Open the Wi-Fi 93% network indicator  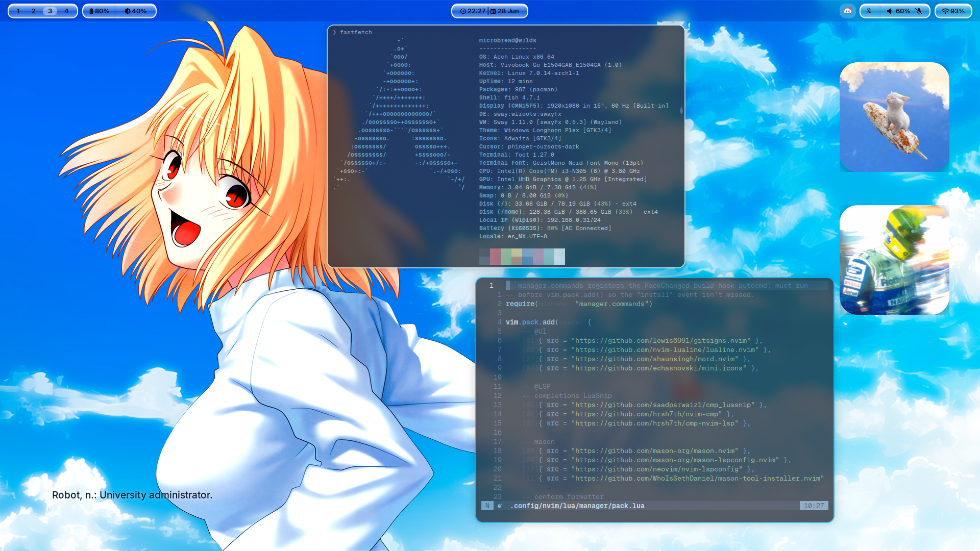tap(953, 11)
